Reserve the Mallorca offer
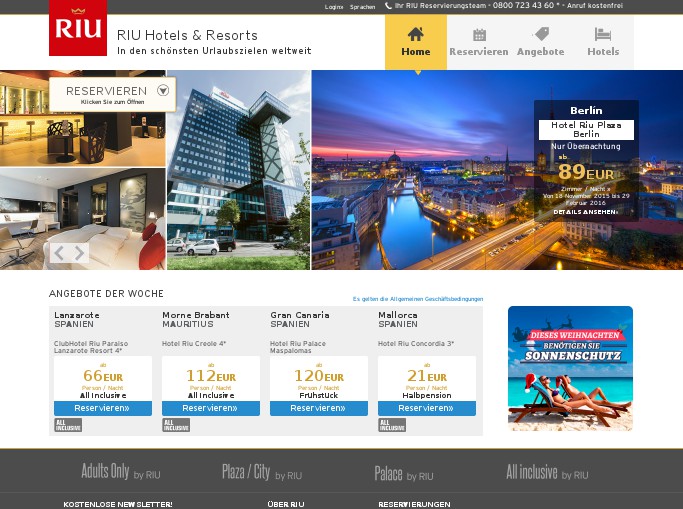The height and width of the screenshot is (509, 683). [x=427, y=408]
